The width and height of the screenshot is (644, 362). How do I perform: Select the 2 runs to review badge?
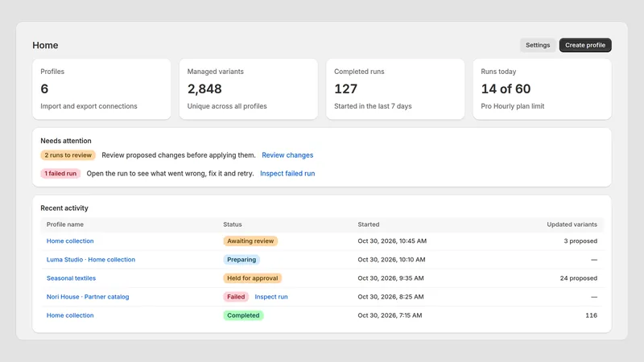[x=68, y=155]
